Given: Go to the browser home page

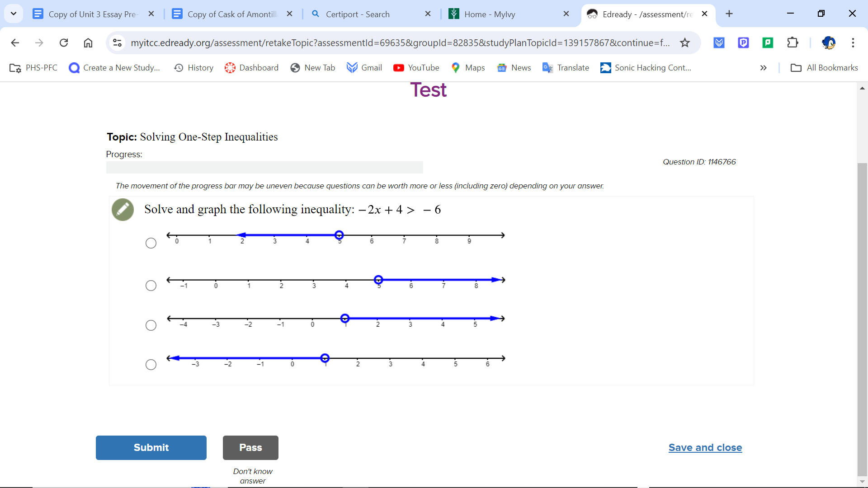Looking at the screenshot, I should pos(88,42).
